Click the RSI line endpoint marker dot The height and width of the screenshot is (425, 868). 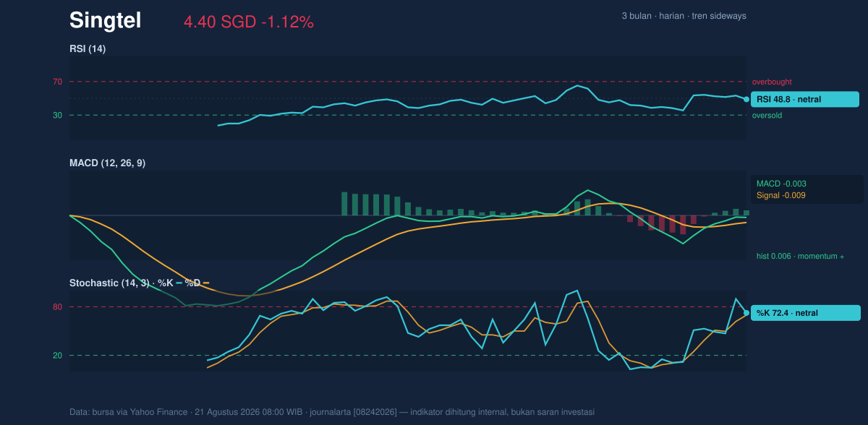(x=746, y=99)
